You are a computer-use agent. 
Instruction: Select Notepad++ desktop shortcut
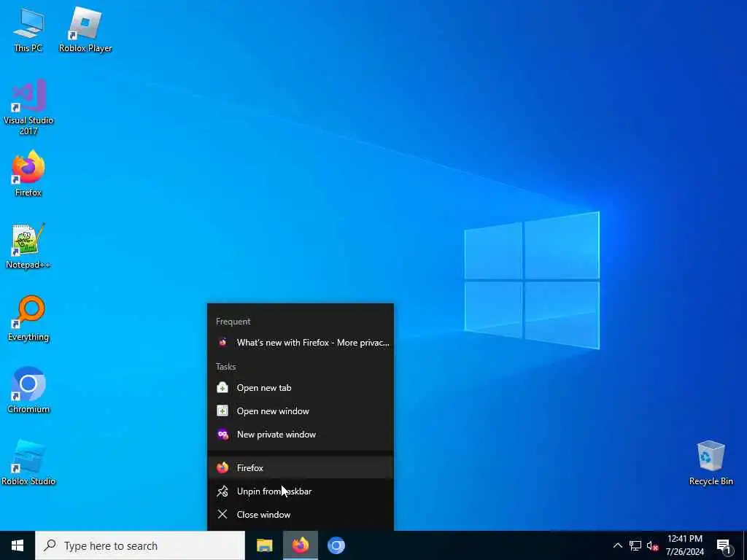(28, 246)
